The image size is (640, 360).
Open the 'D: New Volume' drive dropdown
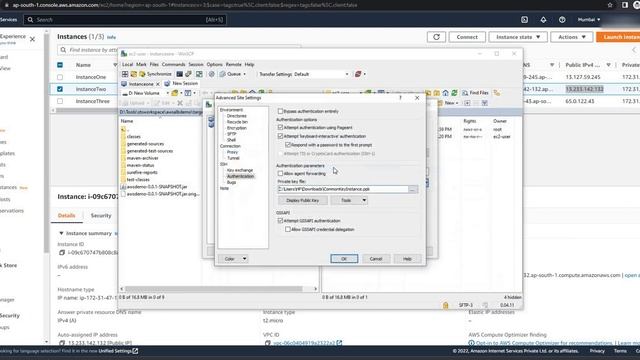point(146,93)
